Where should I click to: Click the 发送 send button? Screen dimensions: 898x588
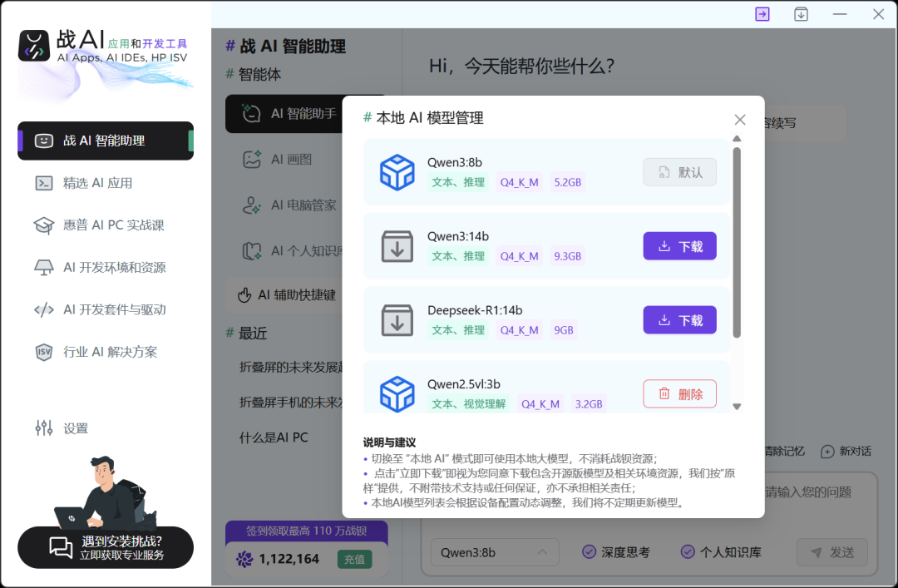click(832, 552)
